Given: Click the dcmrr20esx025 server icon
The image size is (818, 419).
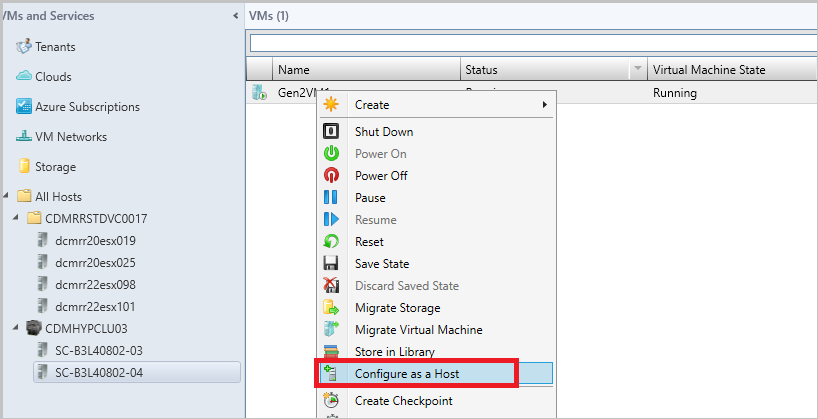Looking at the screenshot, I should (43, 262).
